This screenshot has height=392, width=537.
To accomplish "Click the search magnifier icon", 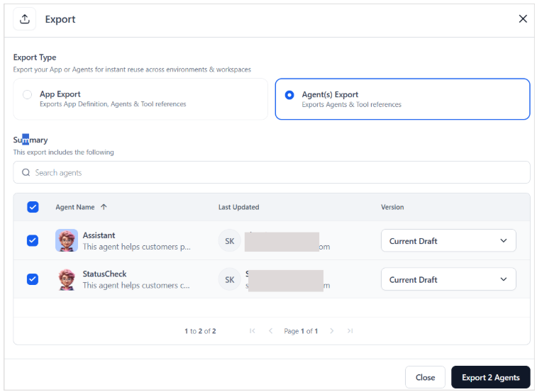I will 26,172.
